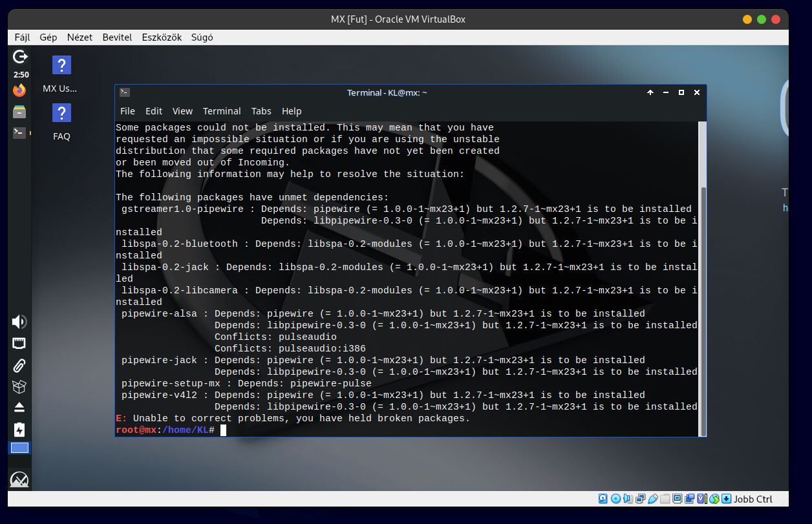Open the File menu in Terminal
The width and height of the screenshot is (812, 524).
(x=127, y=111)
